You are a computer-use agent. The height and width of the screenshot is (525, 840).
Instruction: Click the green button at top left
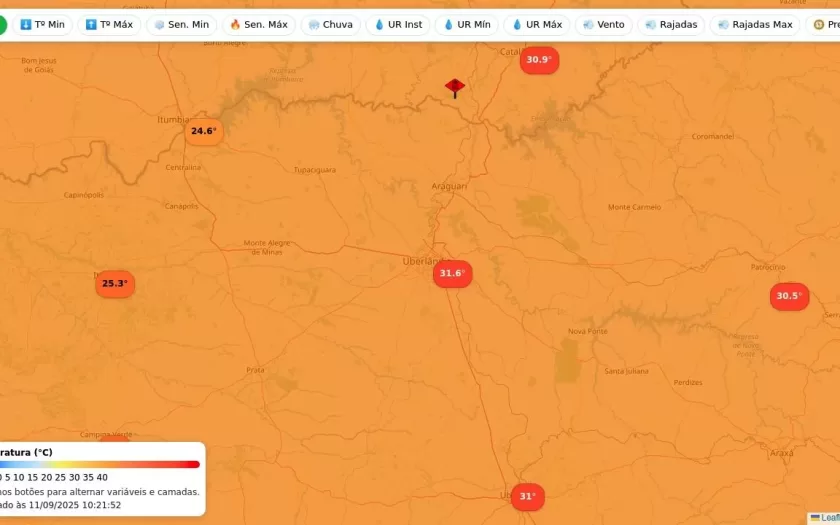point(3,24)
